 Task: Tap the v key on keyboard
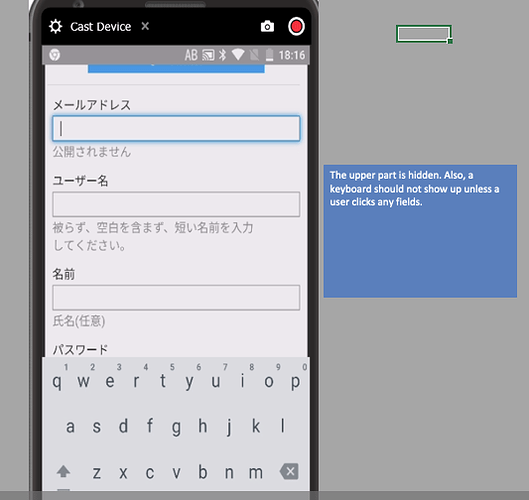pyautogui.click(x=176, y=472)
